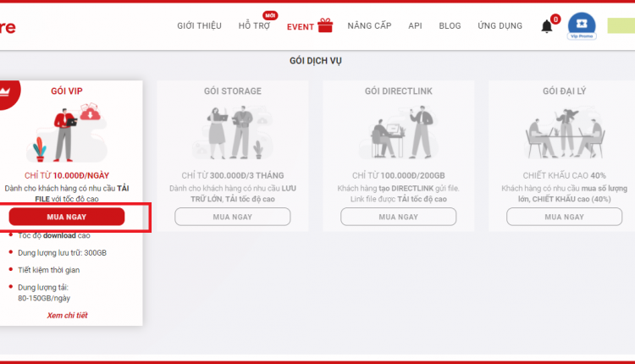Click the CHỈ TỪ 300.000Đ/3 THÁNG price text
The width and height of the screenshot is (635, 364).
click(233, 175)
